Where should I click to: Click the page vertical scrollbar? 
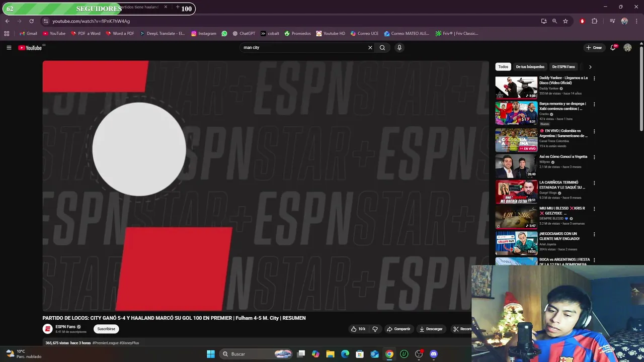pyautogui.click(x=641, y=88)
